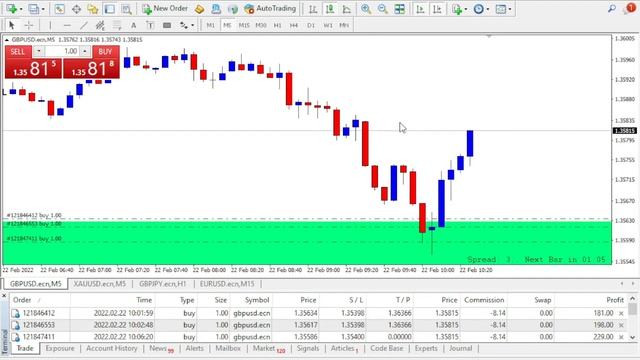Switch timeframe to MN
The height and width of the screenshot is (360, 640).
tap(344, 25)
